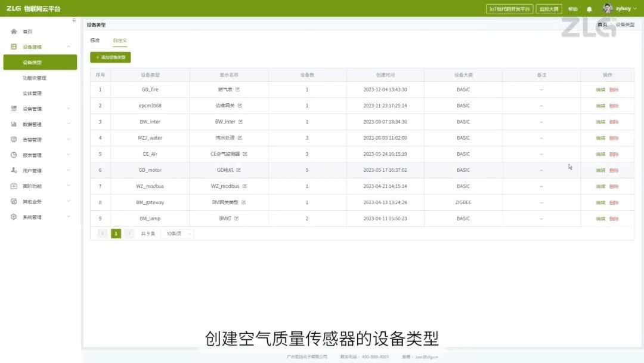644x363 pixels.
Task: Click the rename icon in the BM_lamp row
Action: [x=237, y=219]
